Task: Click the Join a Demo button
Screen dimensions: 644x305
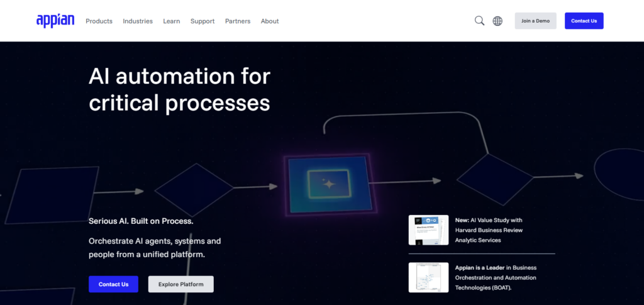Action: (x=536, y=21)
